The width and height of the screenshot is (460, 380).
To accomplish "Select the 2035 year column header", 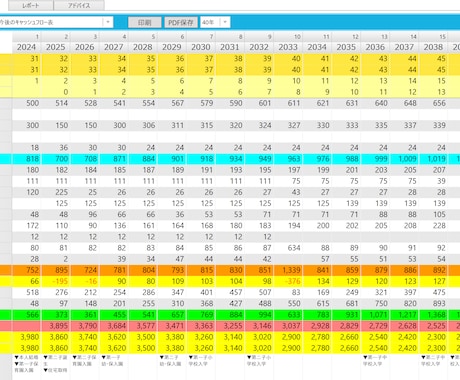I will point(346,47).
